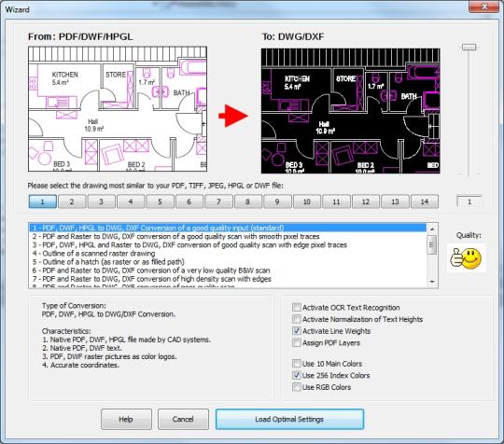Click Load Optimal Settings button
This screenshot has height=444, width=504.
point(289,419)
